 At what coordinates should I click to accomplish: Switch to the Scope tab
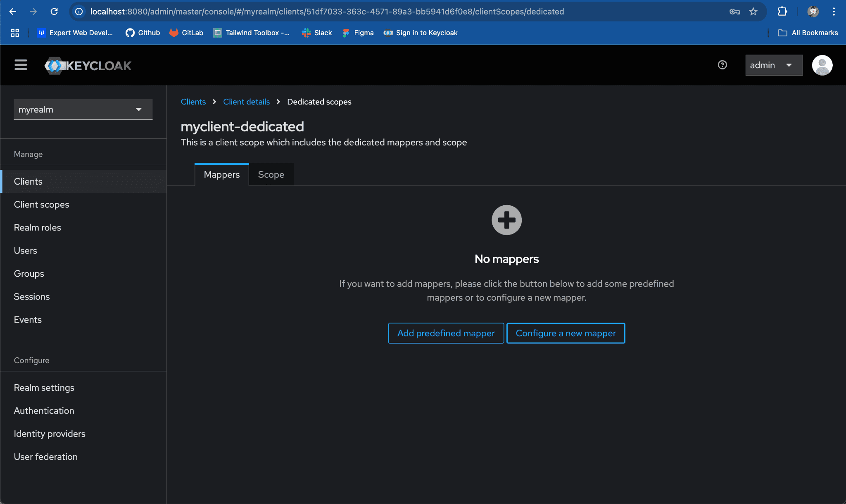pos(271,175)
